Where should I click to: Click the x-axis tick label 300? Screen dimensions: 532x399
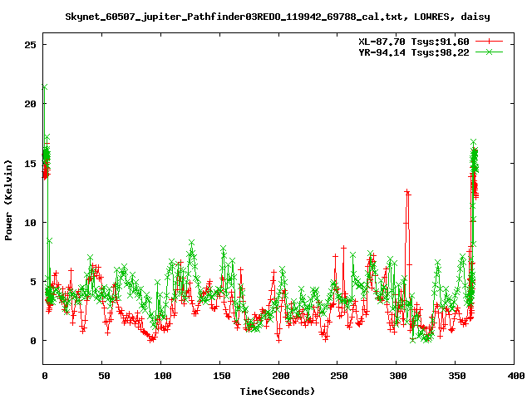coord(398,376)
